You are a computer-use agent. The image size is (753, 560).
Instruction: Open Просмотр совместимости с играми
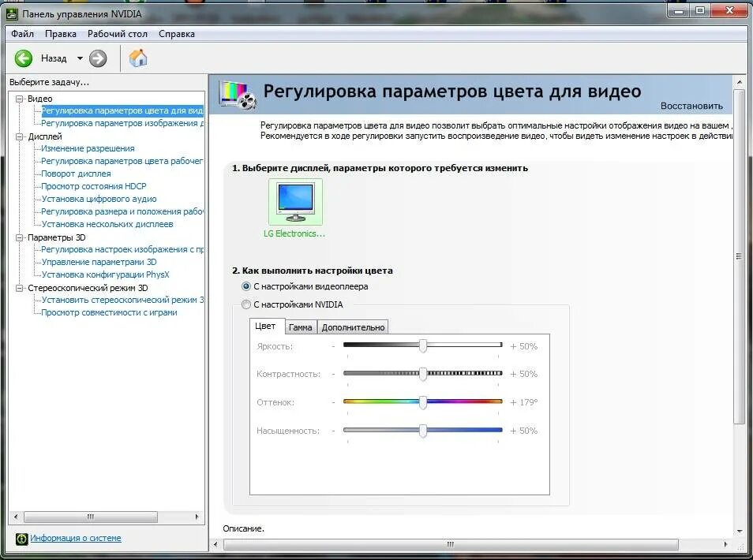click(109, 312)
